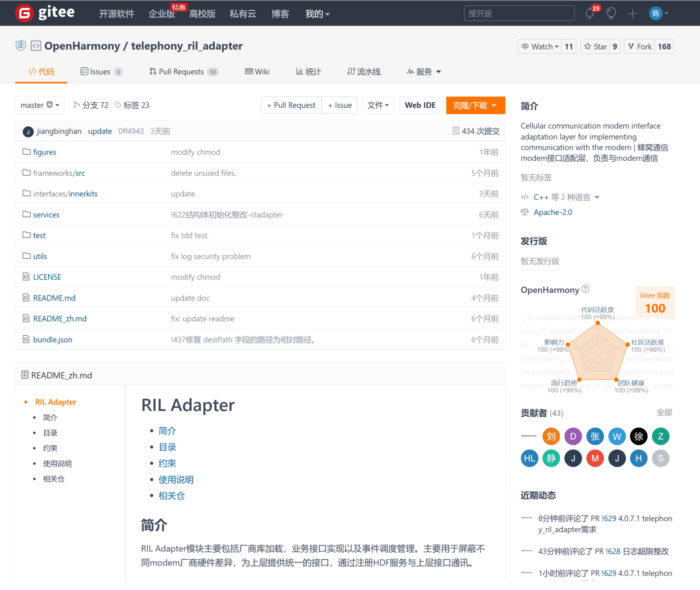This screenshot has width=700, height=590.
Task: Open the 文件 file dropdown
Action: [x=378, y=105]
